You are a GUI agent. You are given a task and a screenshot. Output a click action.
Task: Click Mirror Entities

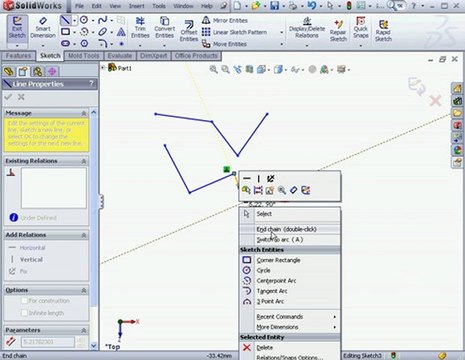pyautogui.click(x=225, y=20)
